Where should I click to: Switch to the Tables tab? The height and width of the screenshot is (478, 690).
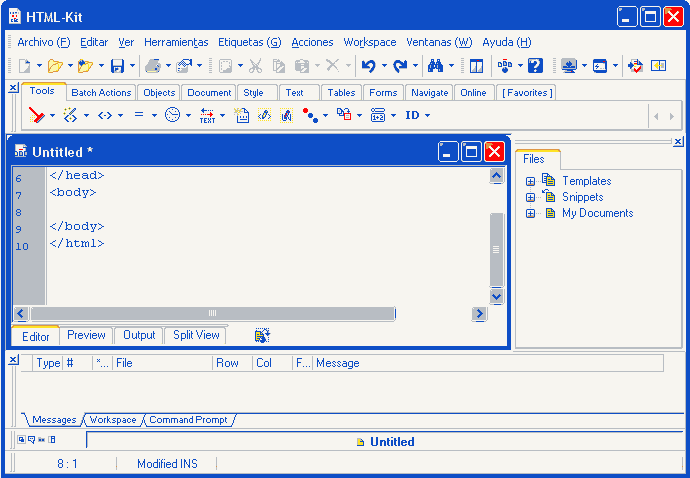tap(341, 93)
